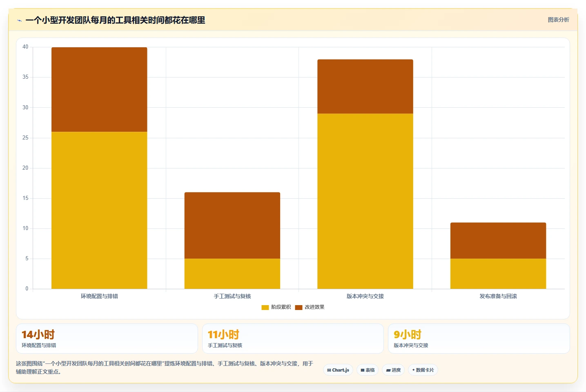Select the 表格 tag chip
Image resolution: width=586 pixels, height=392 pixels.
pos(368,370)
